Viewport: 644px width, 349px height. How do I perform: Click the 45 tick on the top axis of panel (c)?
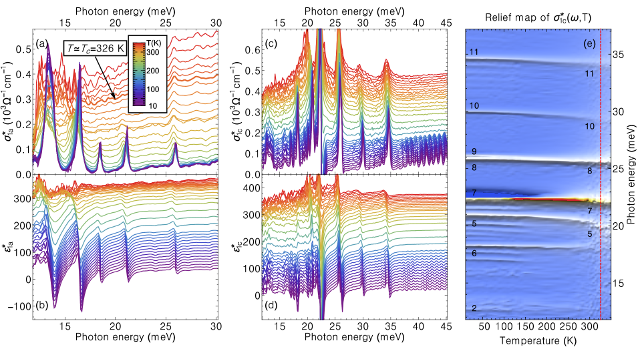tap(446, 23)
